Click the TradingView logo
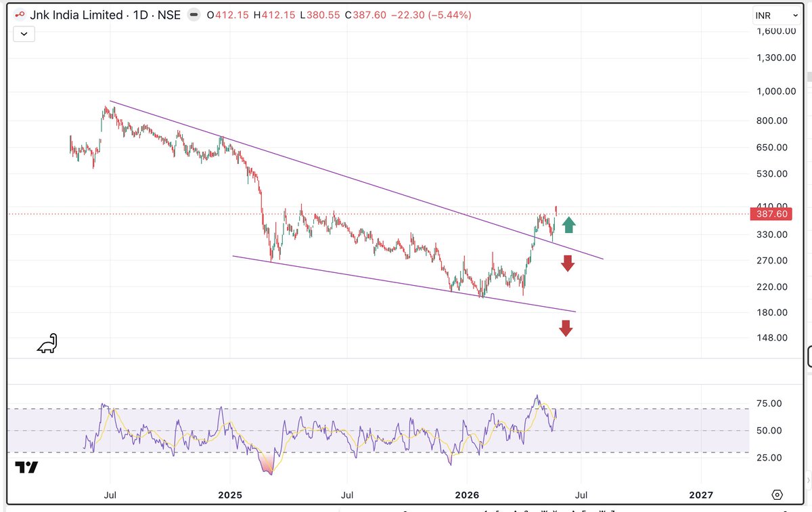This screenshot has width=812, height=512. point(27,467)
